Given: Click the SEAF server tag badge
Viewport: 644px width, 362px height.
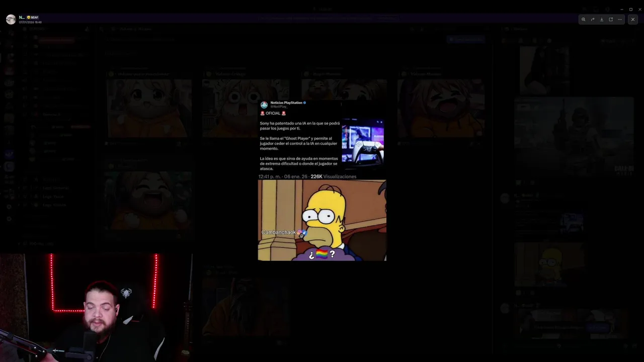Looking at the screenshot, I should pyautogui.click(x=33, y=18).
